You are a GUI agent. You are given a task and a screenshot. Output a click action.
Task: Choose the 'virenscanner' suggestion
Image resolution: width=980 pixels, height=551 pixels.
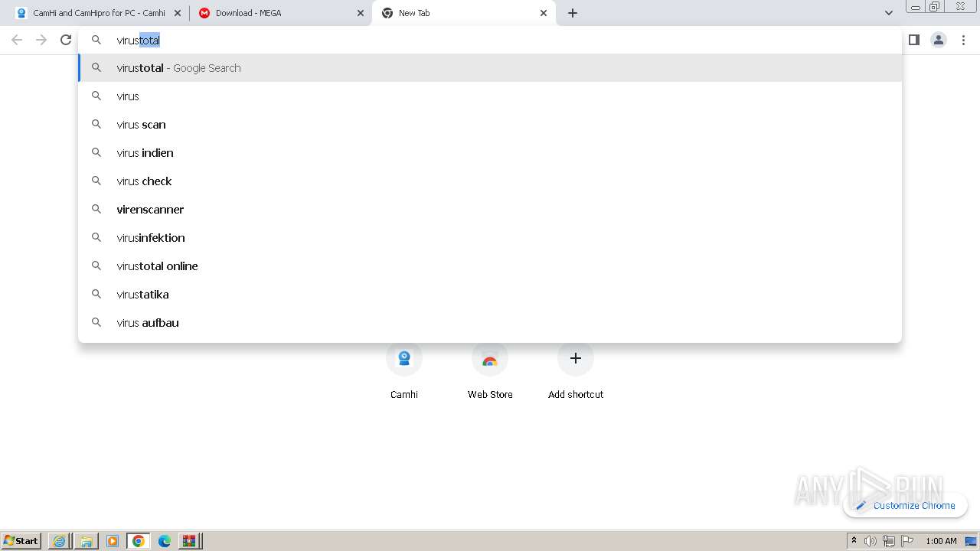[x=490, y=210]
